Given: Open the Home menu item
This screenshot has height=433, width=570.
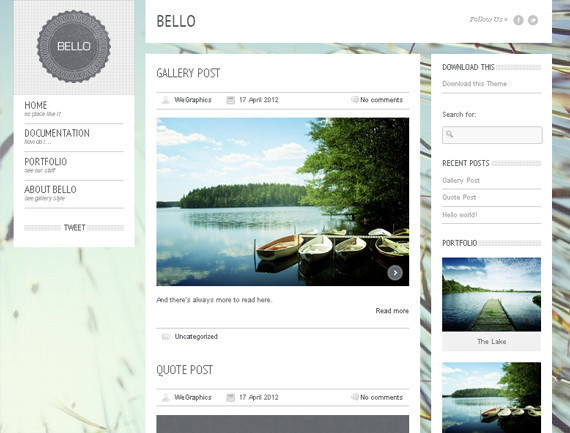Looking at the screenshot, I should (36, 105).
